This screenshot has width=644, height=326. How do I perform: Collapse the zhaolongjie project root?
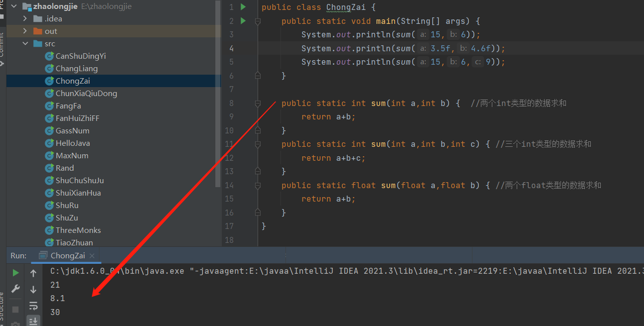click(x=13, y=6)
